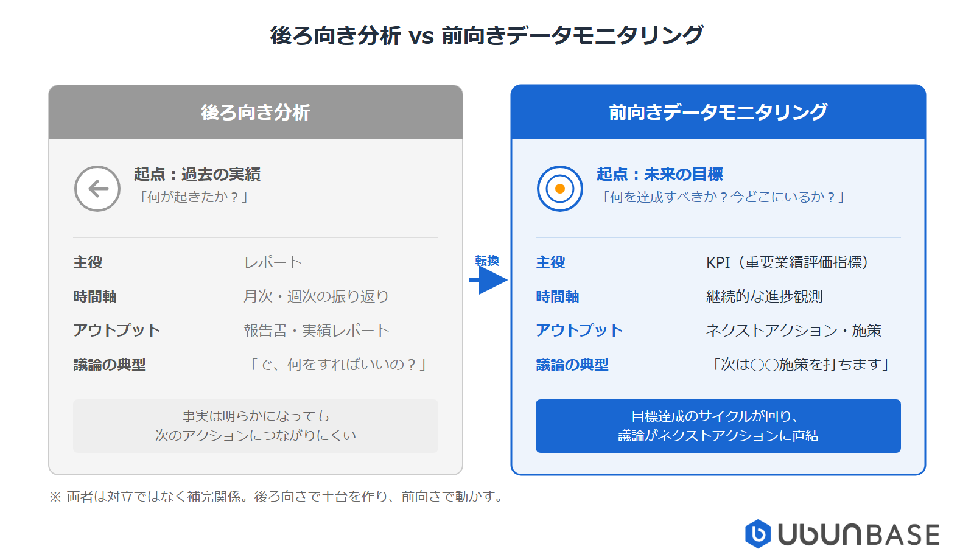This screenshot has height=560, width=974.
Task: Click the backward arrow icon in 後ろ向き分析 panel
Action: 96,189
